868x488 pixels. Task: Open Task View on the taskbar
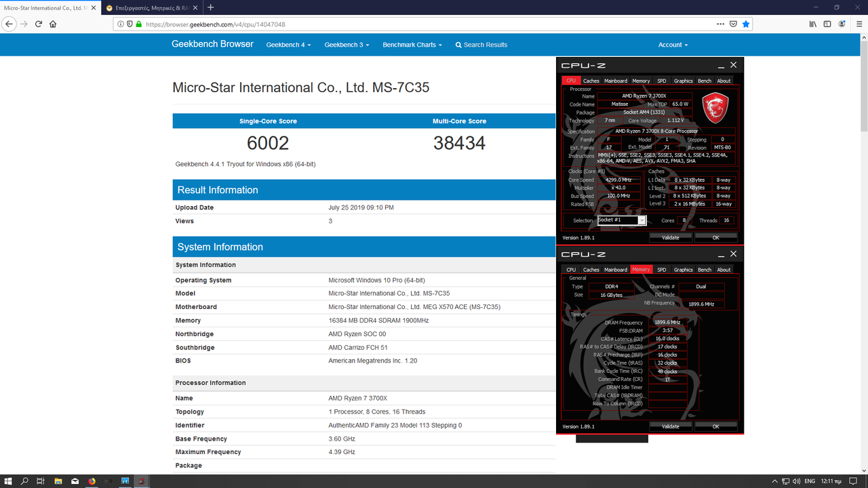point(41,481)
